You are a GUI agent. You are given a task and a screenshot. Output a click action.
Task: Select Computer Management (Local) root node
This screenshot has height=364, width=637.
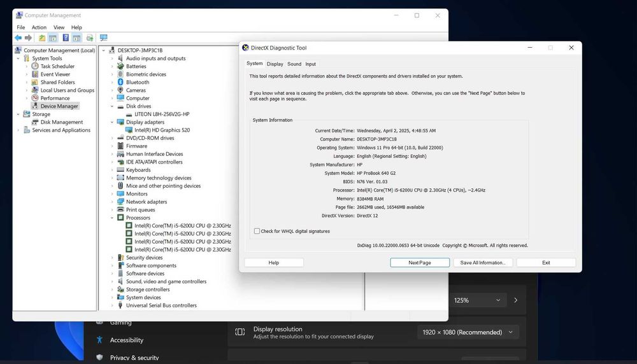[x=59, y=50]
